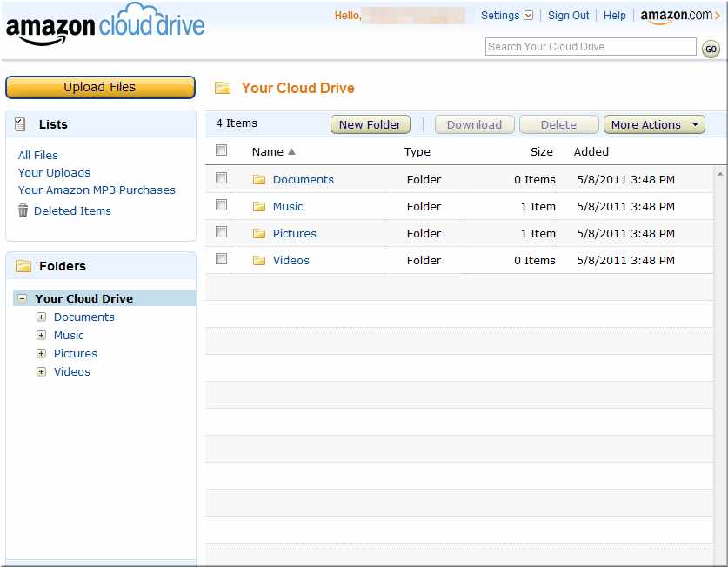The height and width of the screenshot is (567, 728).
Task: Open the Music folder link in list
Action: coord(288,207)
